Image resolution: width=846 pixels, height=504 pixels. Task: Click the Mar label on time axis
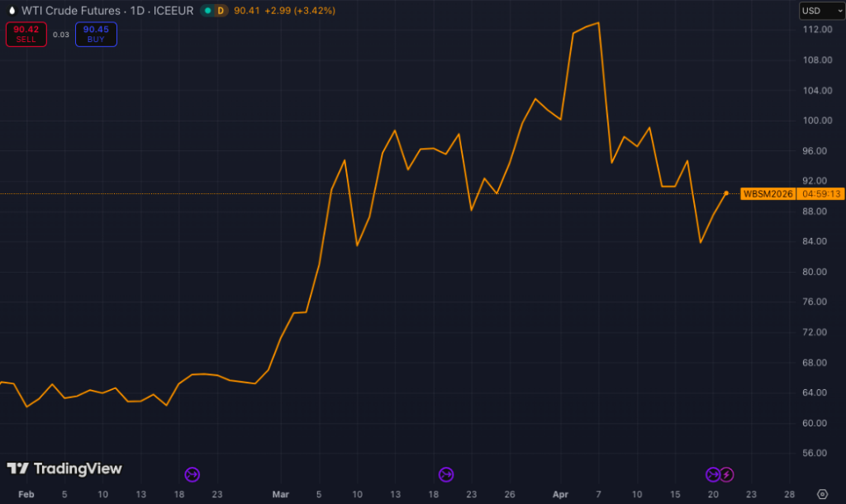pos(282,494)
